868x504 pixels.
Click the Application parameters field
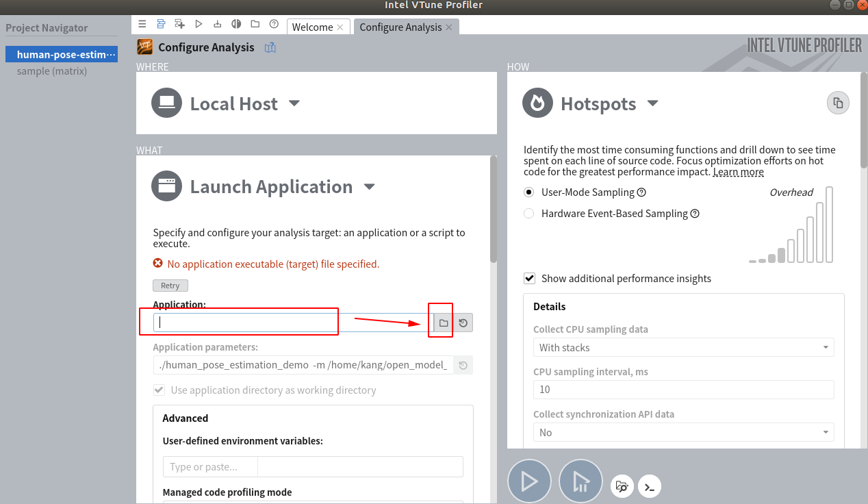pyautogui.click(x=303, y=366)
